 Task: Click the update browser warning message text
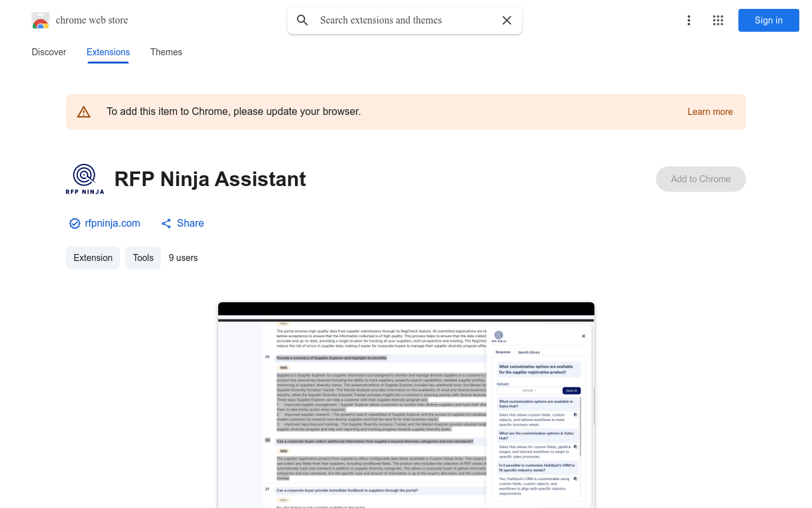(x=233, y=112)
